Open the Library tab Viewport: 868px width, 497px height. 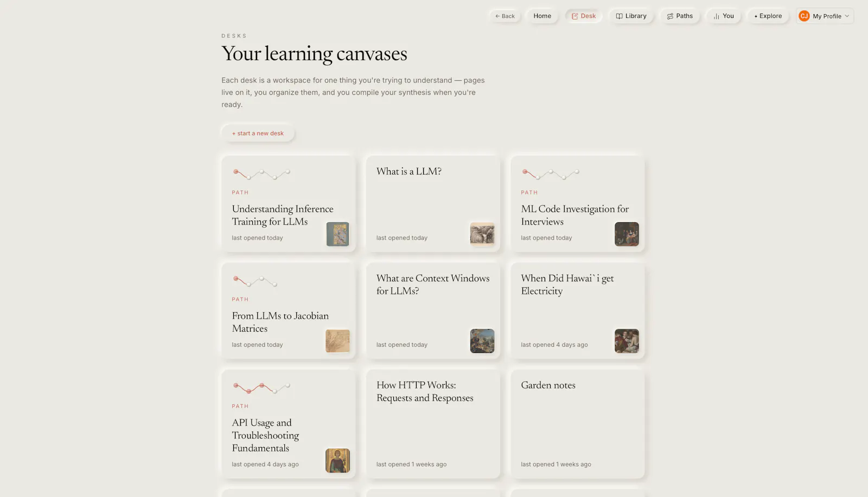point(631,16)
